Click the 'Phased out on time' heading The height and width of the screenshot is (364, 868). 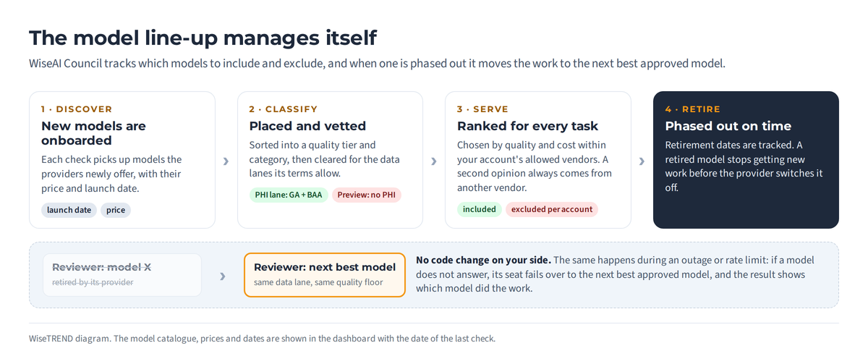(728, 126)
